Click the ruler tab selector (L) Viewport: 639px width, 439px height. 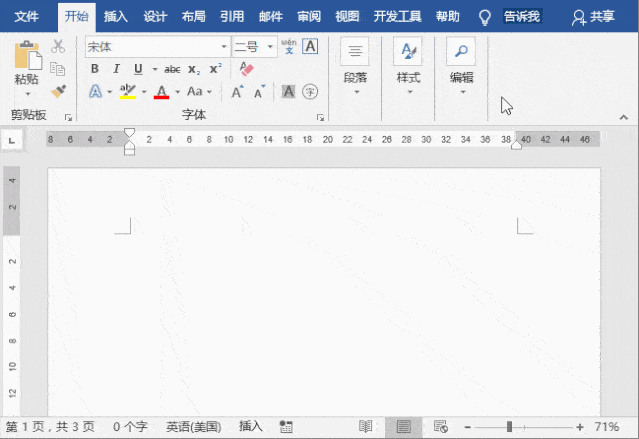(12, 141)
